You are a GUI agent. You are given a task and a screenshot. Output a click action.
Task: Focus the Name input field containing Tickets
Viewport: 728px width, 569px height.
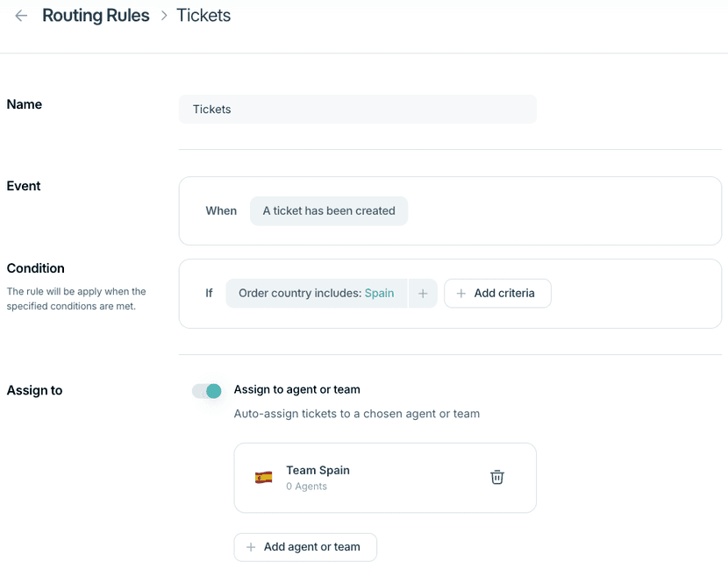(x=358, y=109)
